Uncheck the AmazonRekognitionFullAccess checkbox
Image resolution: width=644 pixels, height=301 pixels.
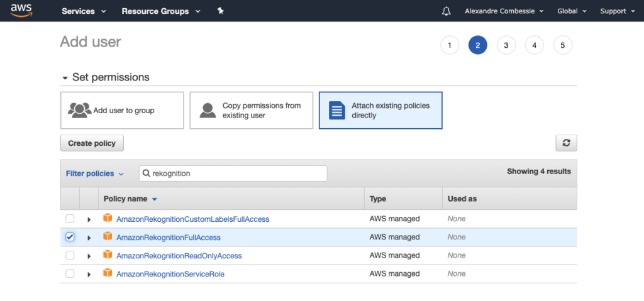[70, 237]
